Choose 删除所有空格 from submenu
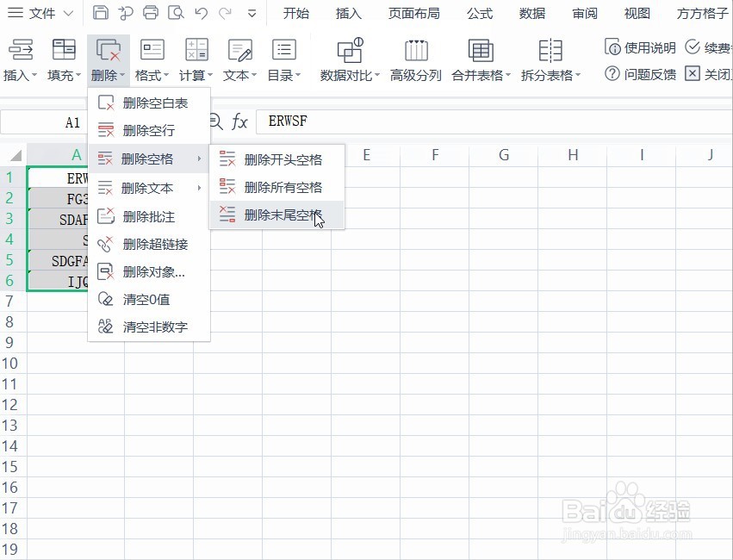Image resolution: width=733 pixels, height=560 pixels. tap(277, 188)
